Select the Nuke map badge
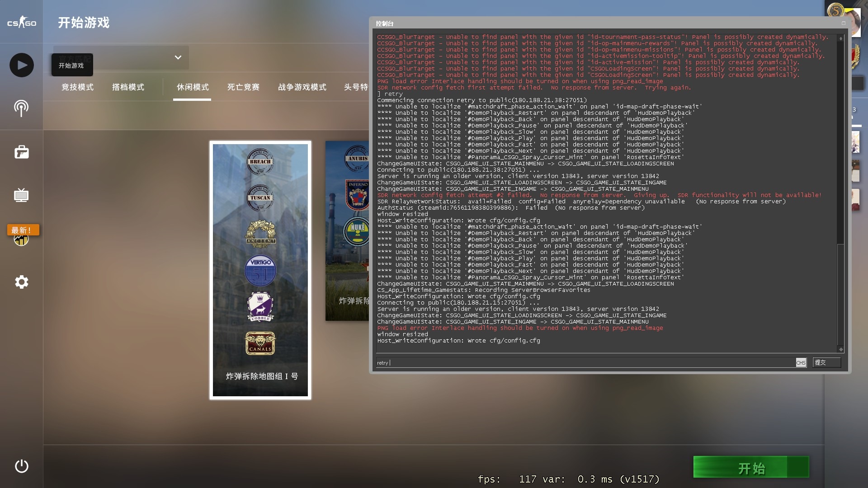 (x=357, y=231)
